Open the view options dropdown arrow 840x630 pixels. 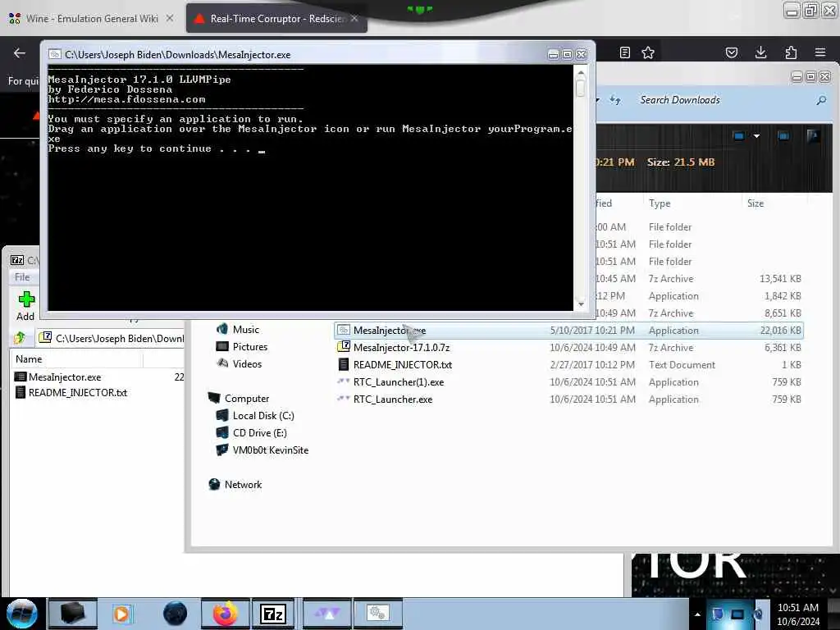(x=756, y=136)
